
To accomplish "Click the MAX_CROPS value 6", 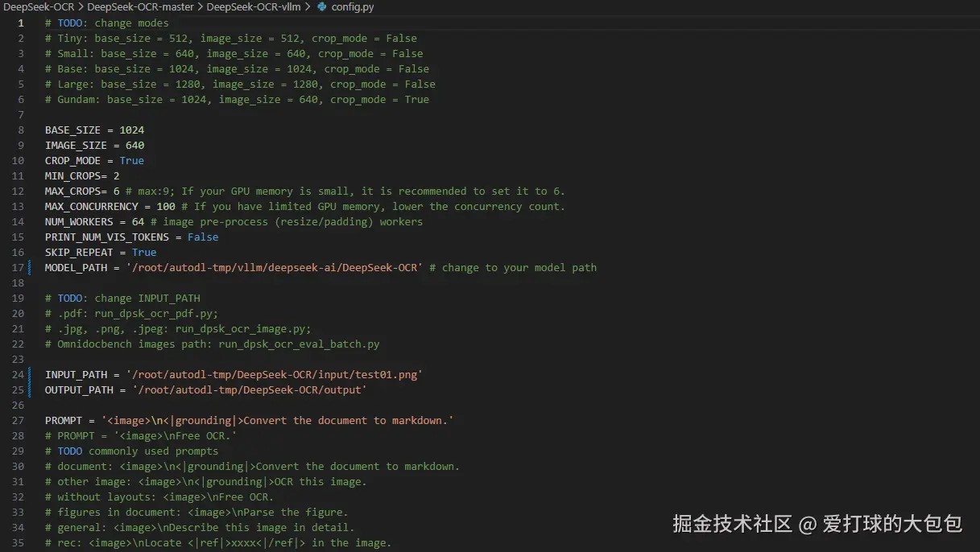I will point(116,192).
